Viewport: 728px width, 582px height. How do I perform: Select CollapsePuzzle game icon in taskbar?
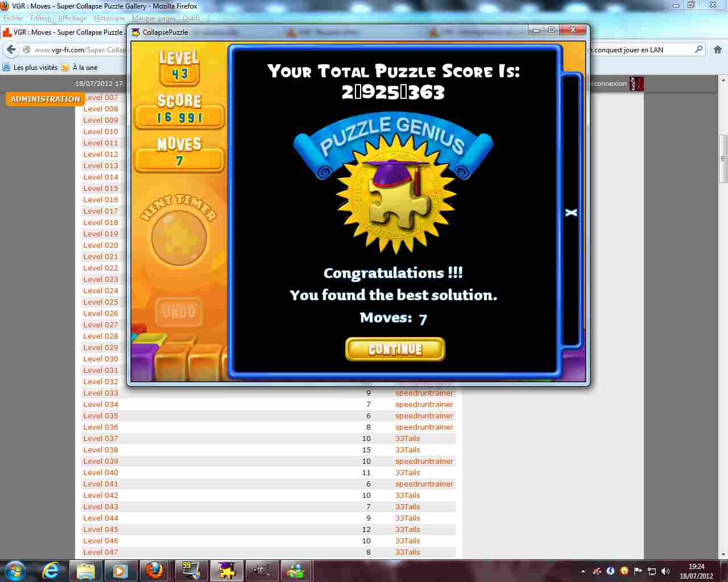(227, 570)
